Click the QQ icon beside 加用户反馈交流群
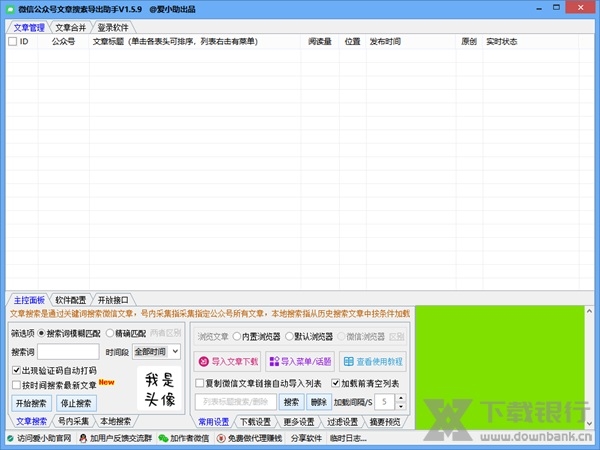This screenshot has width=600, height=450. 83,438
